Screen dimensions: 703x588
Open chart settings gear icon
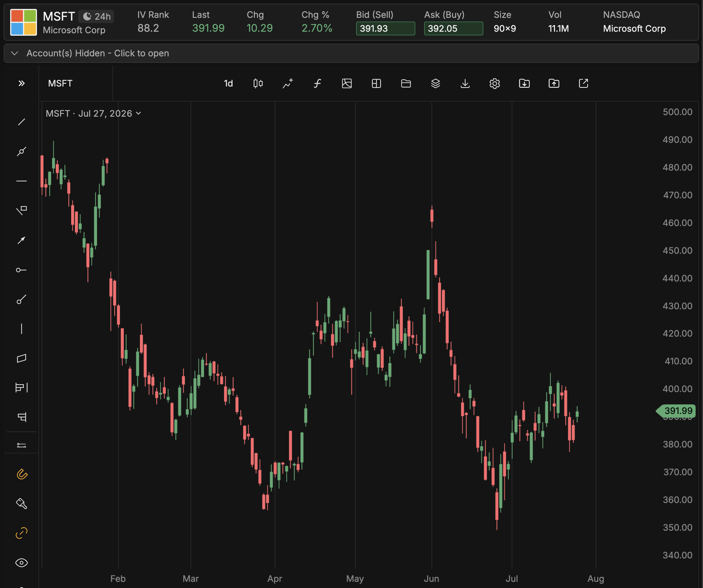point(494,83)
